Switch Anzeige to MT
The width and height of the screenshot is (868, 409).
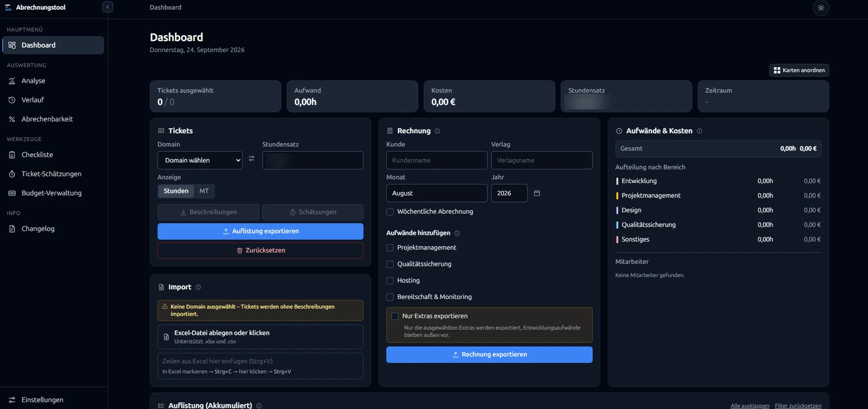coord(204,191)
